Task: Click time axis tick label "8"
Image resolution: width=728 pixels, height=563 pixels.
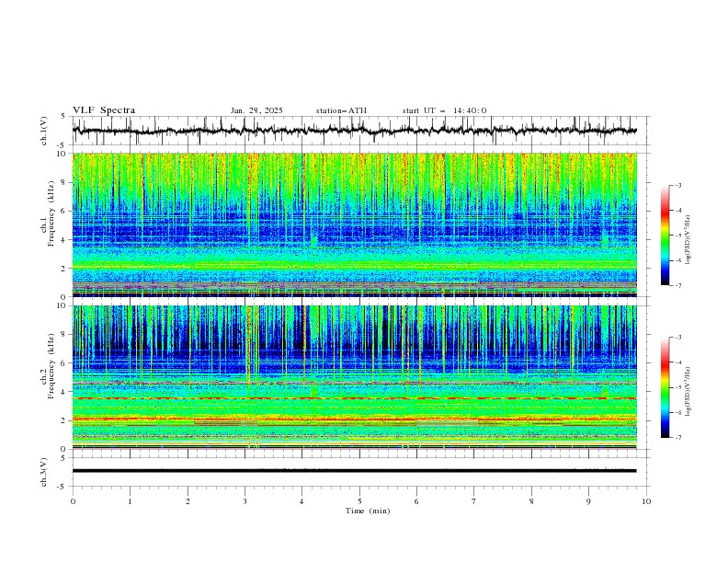Action: tap(531, 501)
